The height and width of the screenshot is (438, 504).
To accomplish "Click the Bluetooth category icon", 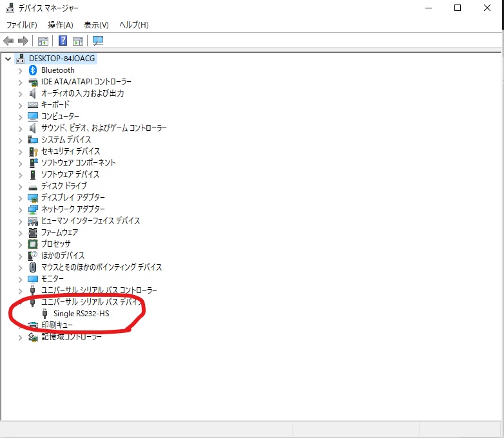I will click(33, 70).
